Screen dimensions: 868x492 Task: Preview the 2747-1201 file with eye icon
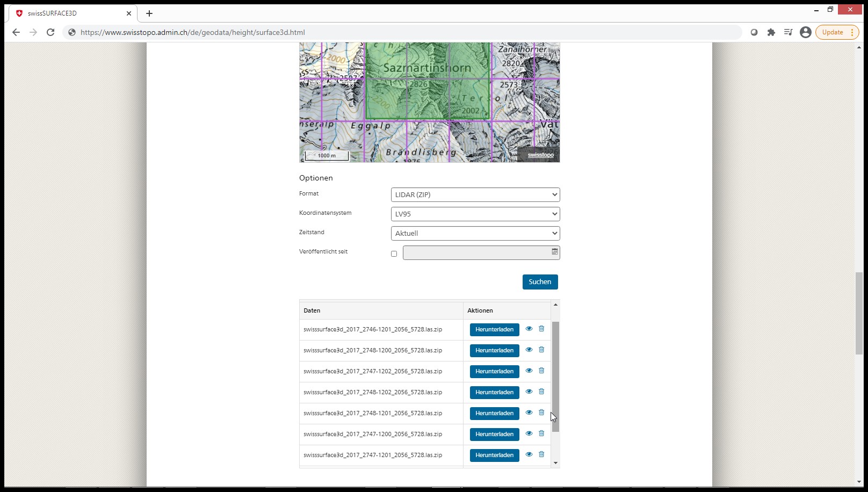click(x=529, y=454)
